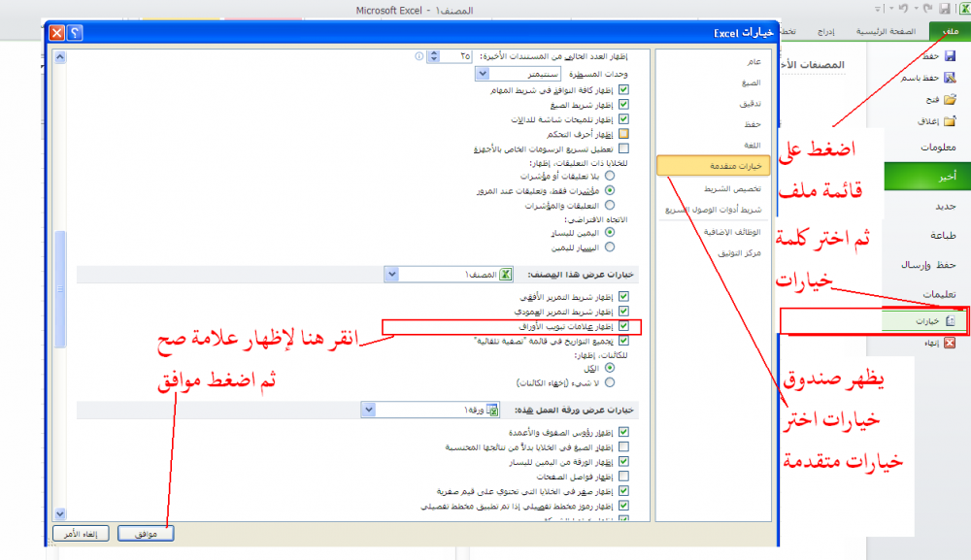Select the 'التعليقات والمؤشرات' radio button
The height and width of the screenshot is (560, 971).
(x=610, y=206)
